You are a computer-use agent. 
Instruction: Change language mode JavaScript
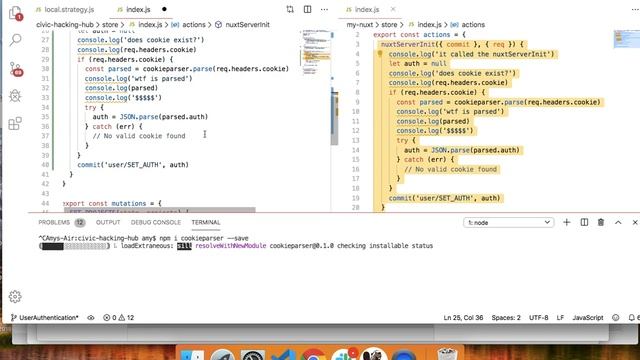[588, 318]
